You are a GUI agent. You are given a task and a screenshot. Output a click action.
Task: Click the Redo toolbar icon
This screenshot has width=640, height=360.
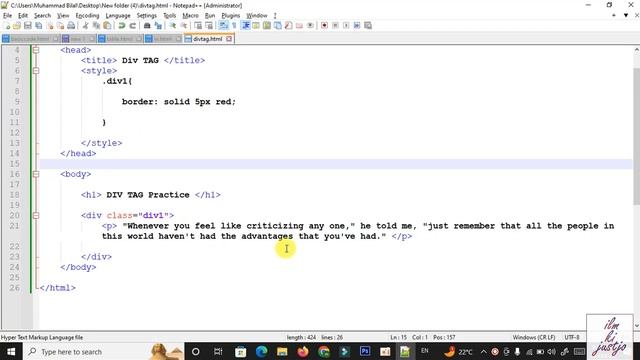click(132, 26)
